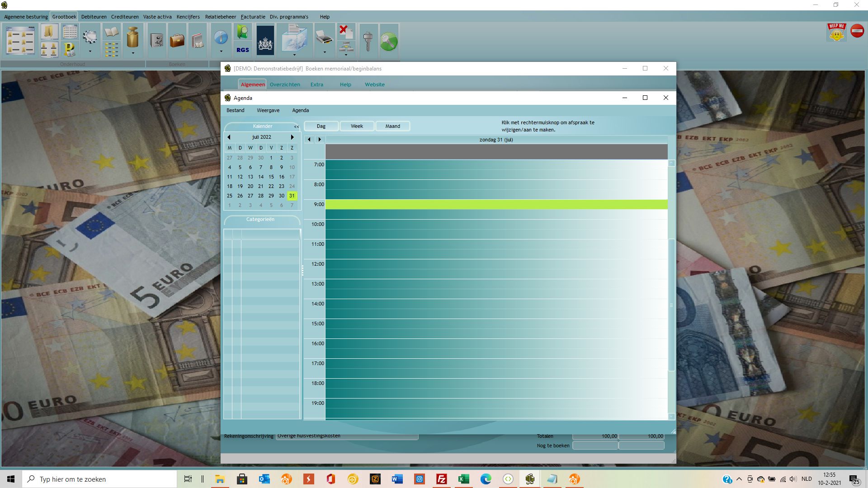
Task: Click the open book toolbar icon
Action: click(x=111, y=32)
